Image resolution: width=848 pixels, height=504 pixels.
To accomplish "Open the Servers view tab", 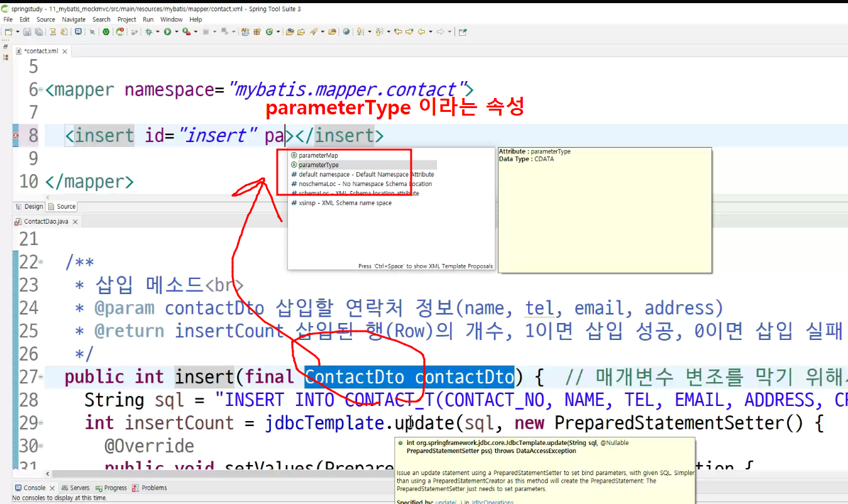I will click(x=75, y=488).
